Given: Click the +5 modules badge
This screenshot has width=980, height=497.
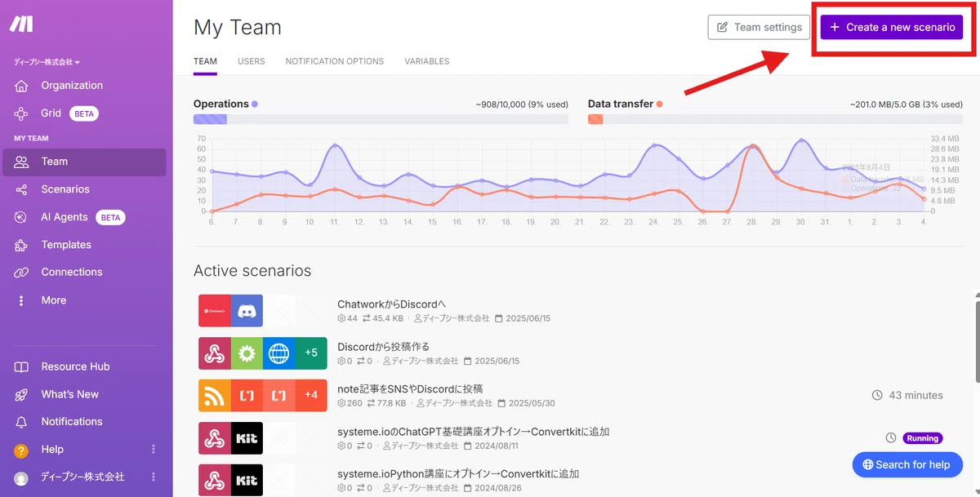Looking at the screenshot, I should click(311, 353).
